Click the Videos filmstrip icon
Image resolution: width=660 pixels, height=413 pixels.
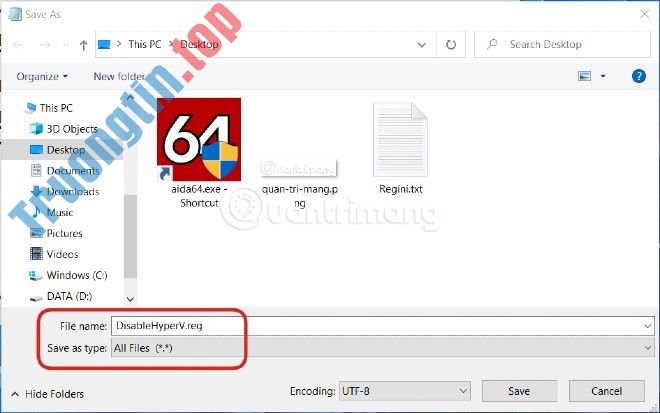pos(36,253)
